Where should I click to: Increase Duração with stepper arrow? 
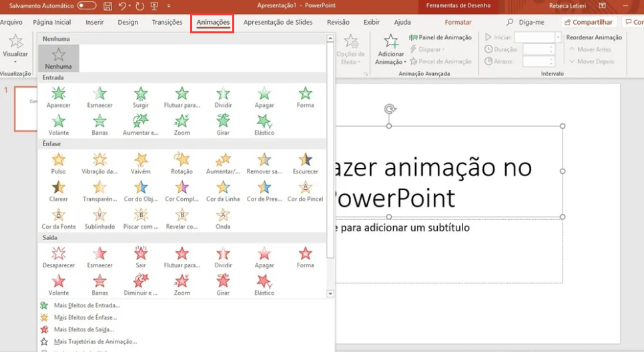pos(551,47)
